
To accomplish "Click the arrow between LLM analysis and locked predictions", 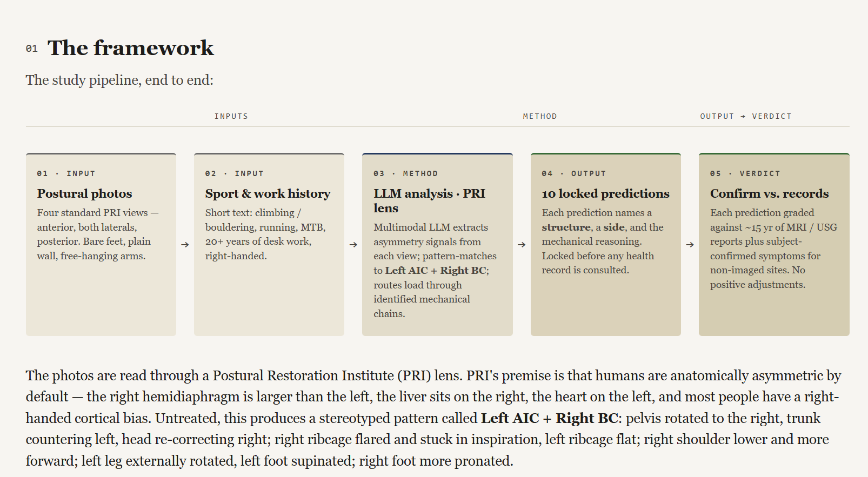I will click(x=522, y=245).
